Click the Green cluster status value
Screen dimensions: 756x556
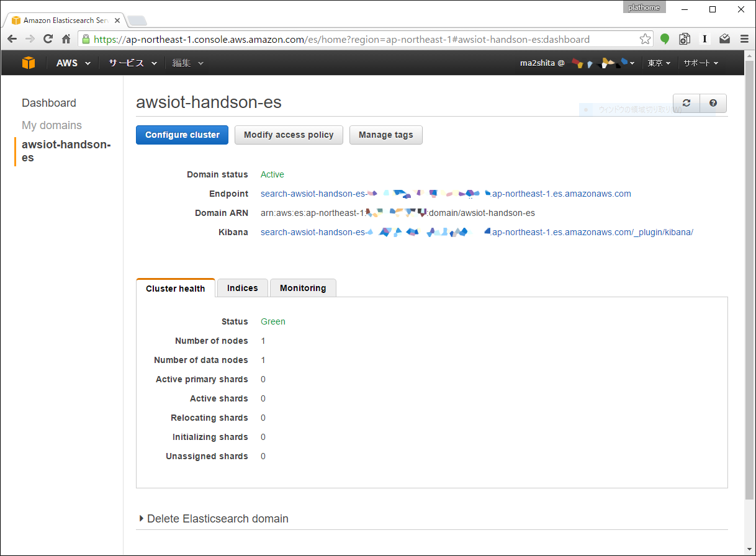tap(273, 321)
